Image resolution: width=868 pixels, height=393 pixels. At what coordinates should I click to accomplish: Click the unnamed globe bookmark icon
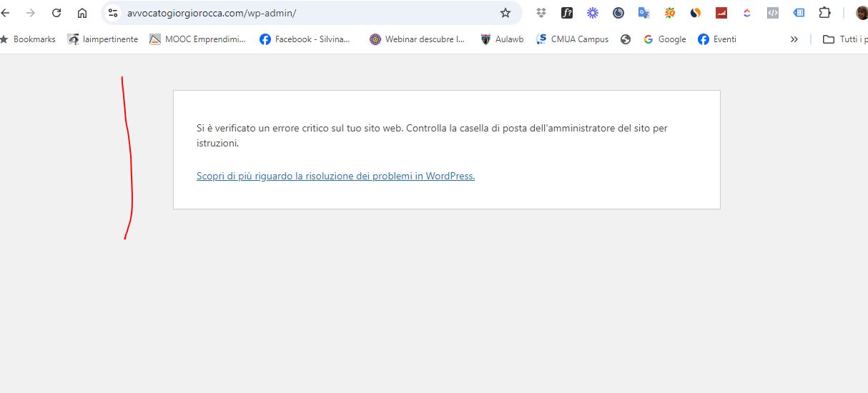coord(626,39)
